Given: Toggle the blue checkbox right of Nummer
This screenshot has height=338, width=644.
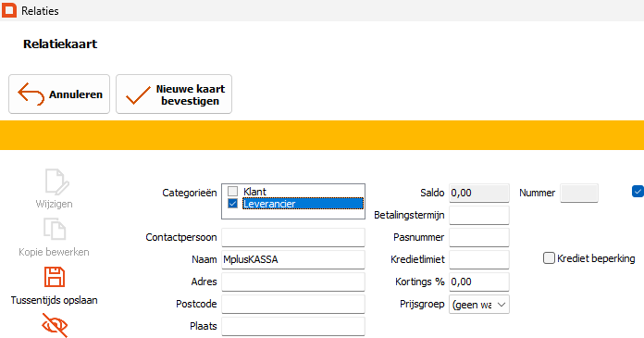Looking at the screenshot, I should (x=638, y=192).
